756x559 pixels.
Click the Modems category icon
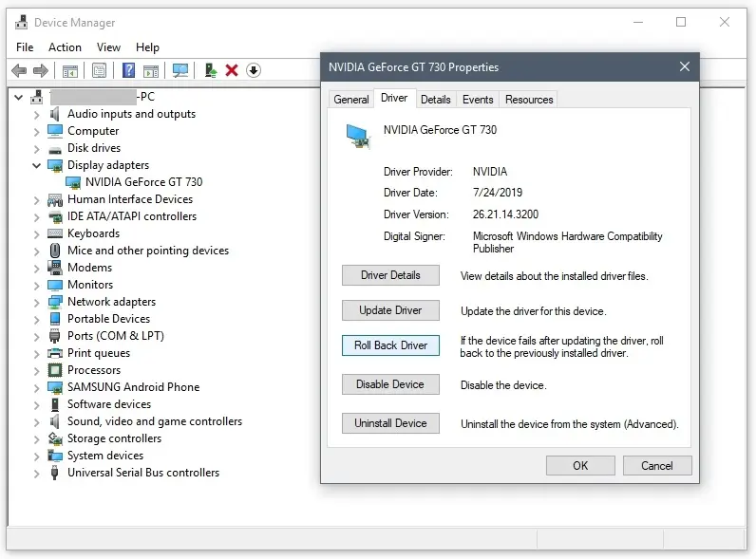click(x=55, y=268)
